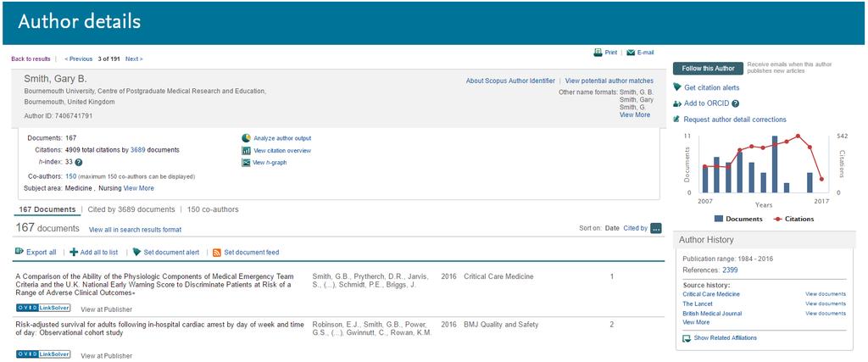Click Export all link text
868x362 pixels.
click(41, 253)
